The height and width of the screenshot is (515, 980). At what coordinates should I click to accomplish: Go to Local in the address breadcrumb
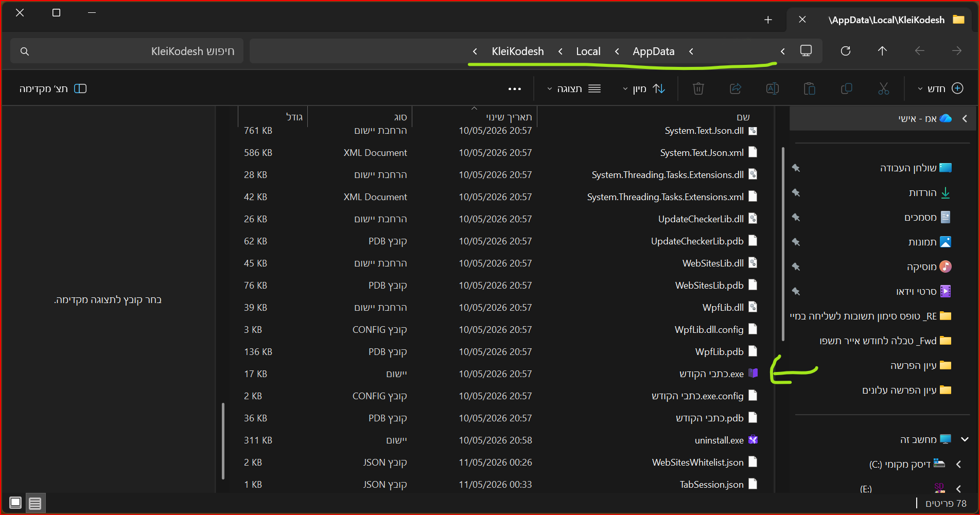[x=588, y=51]
